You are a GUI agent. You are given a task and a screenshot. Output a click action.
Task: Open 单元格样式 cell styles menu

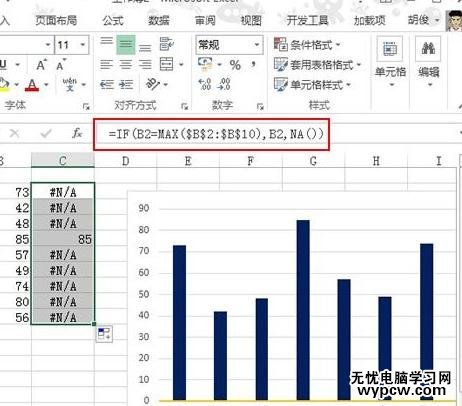(x=313, y=85)
